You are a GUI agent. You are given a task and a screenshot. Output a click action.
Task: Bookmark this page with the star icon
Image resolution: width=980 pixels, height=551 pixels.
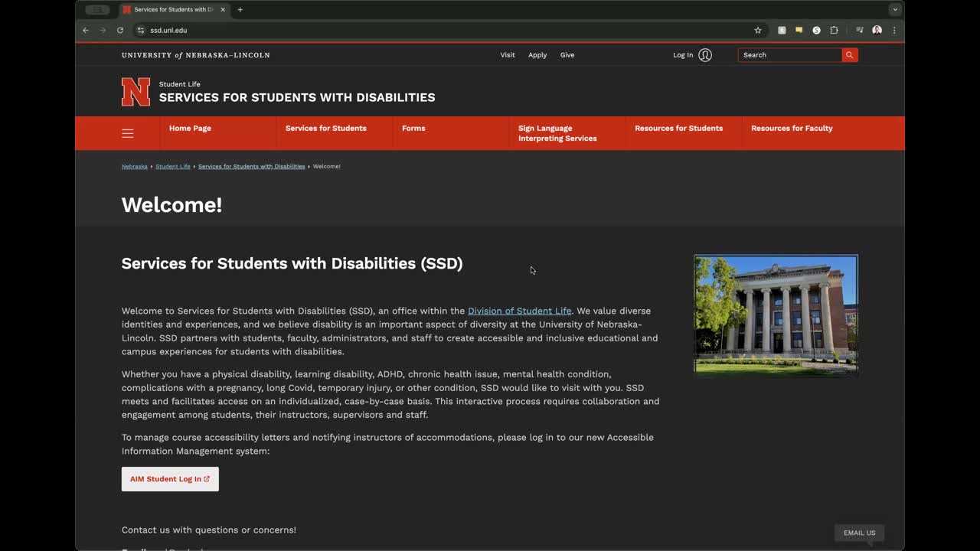tap(758, 31)
